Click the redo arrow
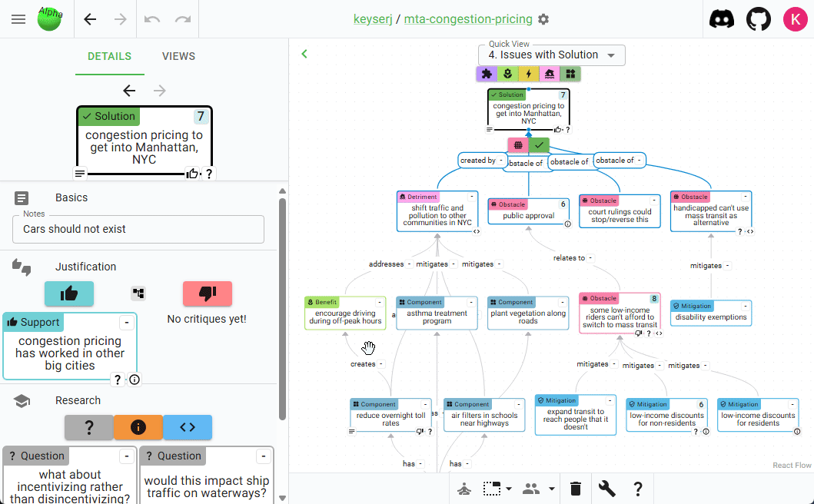This screenshot has height=504, width=814. 183,19
